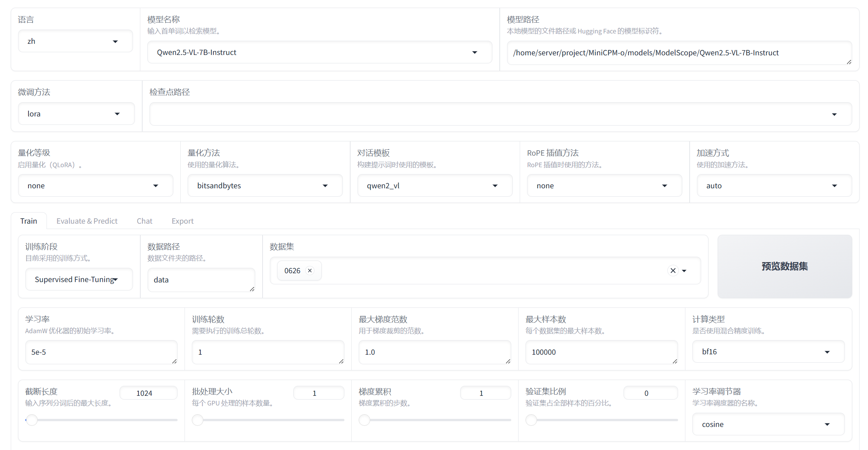Screen dimensions: 868x450
Task: Adjust the cutoff length slider
Action: click(101, 420)
